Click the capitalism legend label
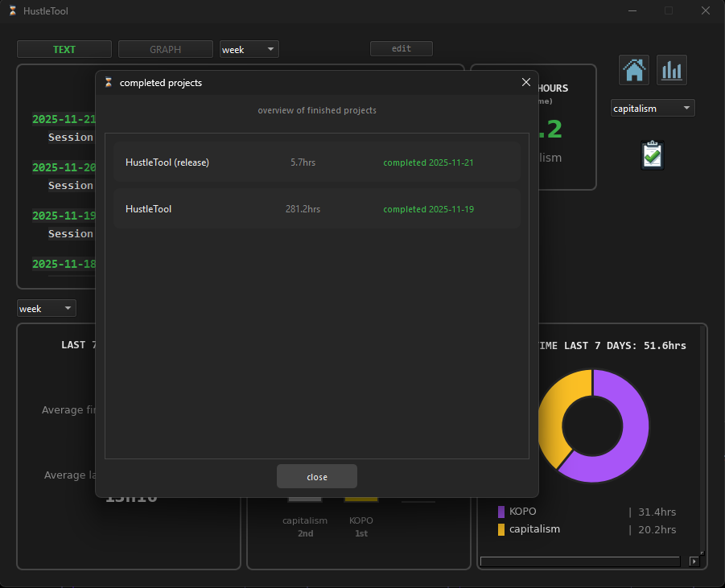This screenshot has width=725, height=588. pos(534,528)
